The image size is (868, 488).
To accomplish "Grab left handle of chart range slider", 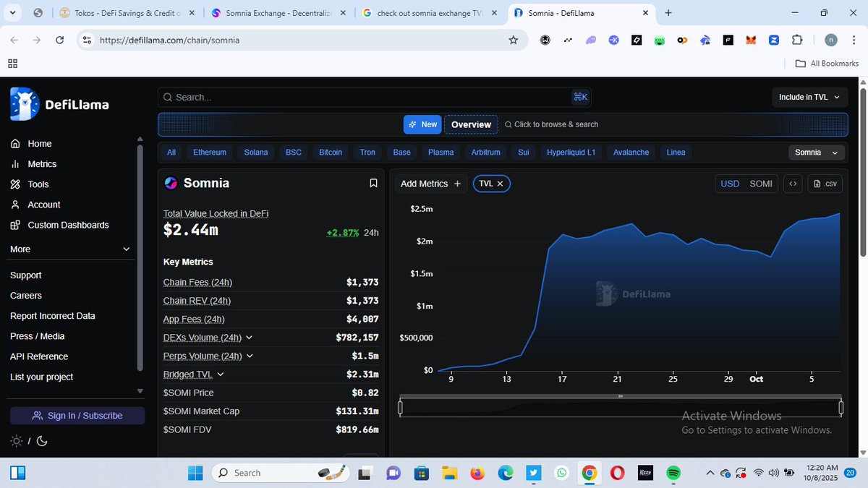I will click(400, 408).
